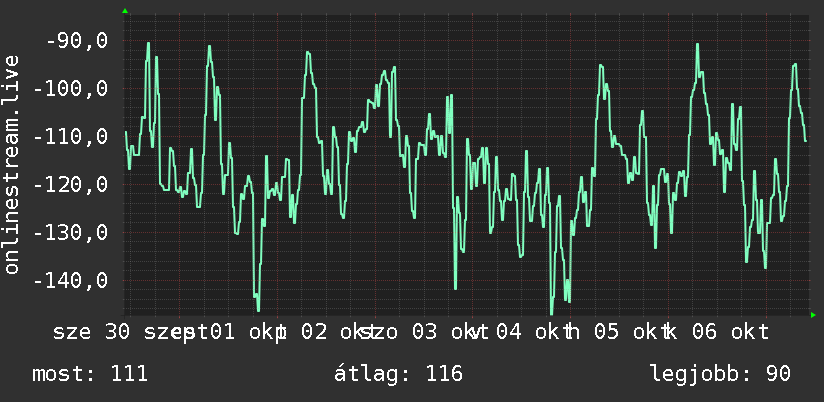Image resolution: width=824 pixels, height=402 pixels.
Task: Click the y-axis label -130,0
Action: coord(71,232)
